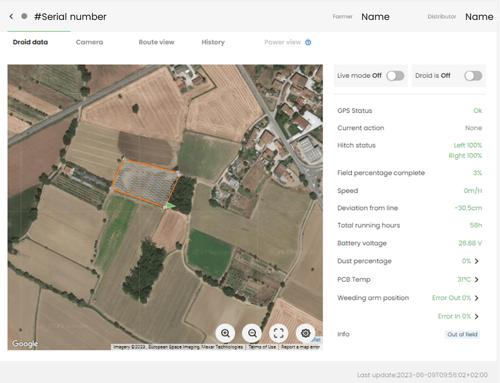Select the Droid data tab
This screenshot has height=383, width=500.
coord(30,42)
